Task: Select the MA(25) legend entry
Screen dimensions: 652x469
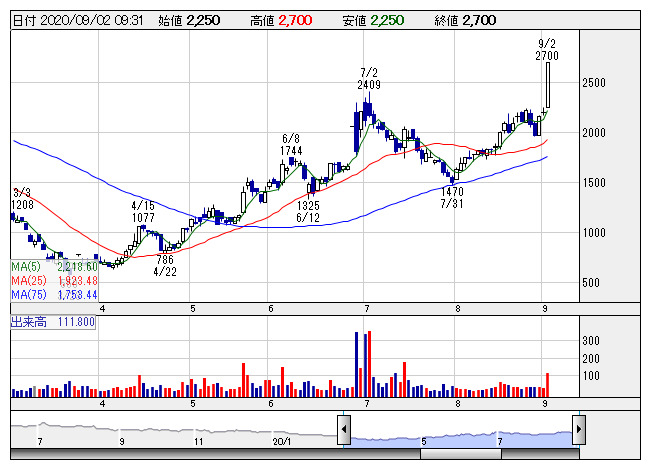Action: (x=56, y=281)
